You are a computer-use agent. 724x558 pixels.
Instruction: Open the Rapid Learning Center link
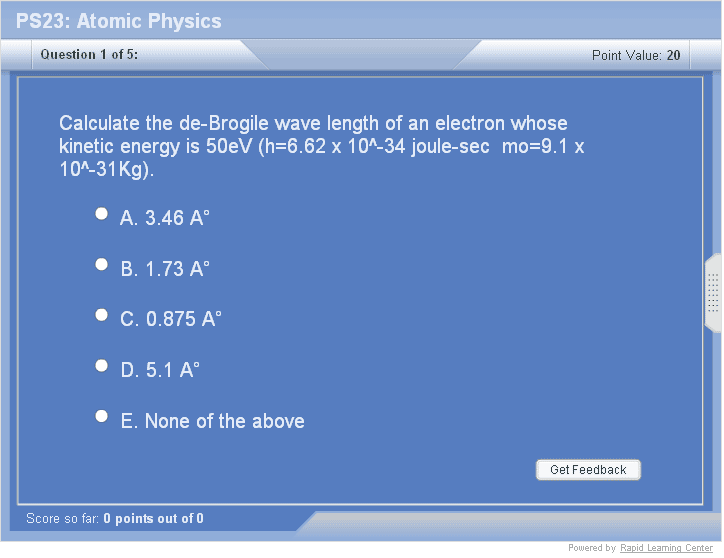pyautogui.click(x=666, y=548)
